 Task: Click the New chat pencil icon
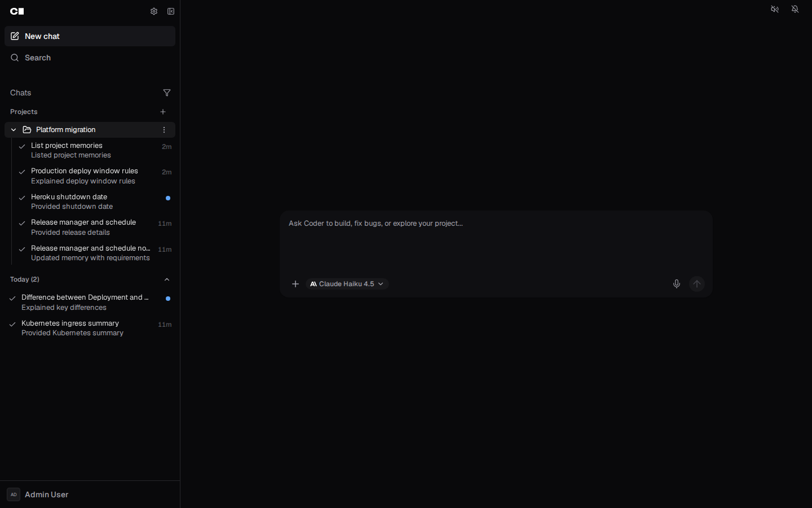(15, 36)
